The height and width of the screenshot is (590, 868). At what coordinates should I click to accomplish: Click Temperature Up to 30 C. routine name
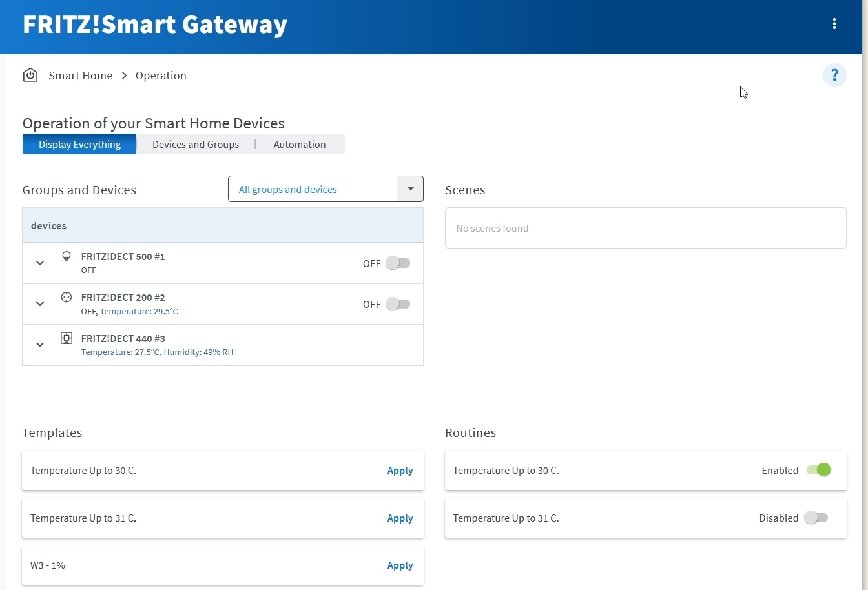506,470
